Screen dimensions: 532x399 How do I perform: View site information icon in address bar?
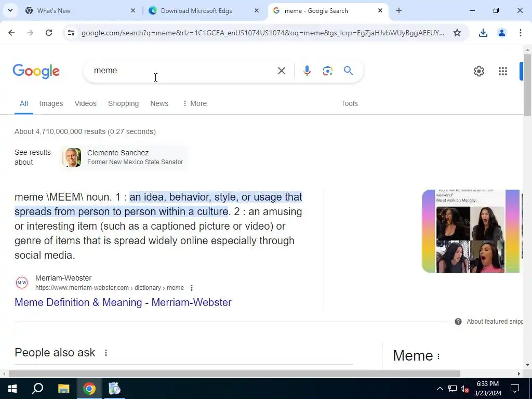tap(71, 33)
